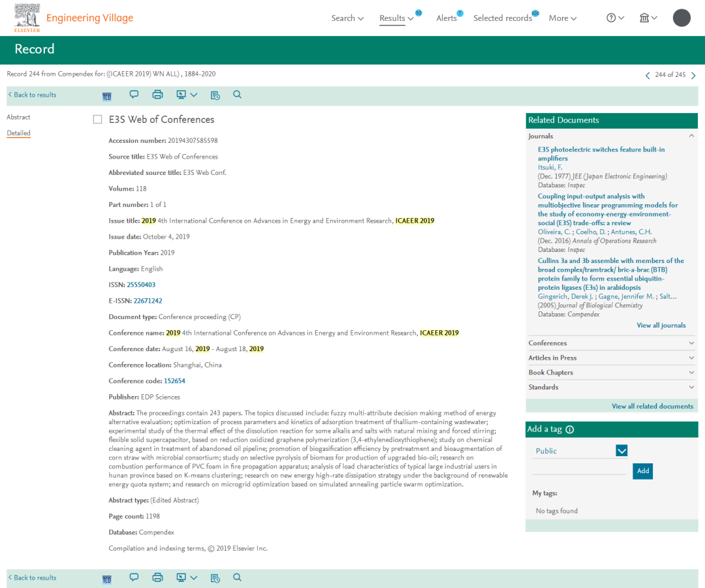Click author Gingerich, Derek J. link

coord(565,296)
